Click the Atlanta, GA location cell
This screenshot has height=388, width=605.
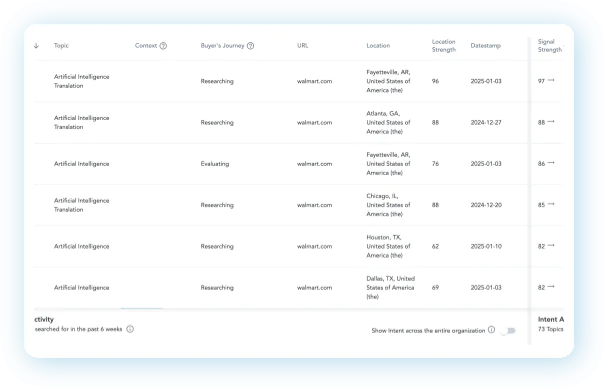point(388,122)
